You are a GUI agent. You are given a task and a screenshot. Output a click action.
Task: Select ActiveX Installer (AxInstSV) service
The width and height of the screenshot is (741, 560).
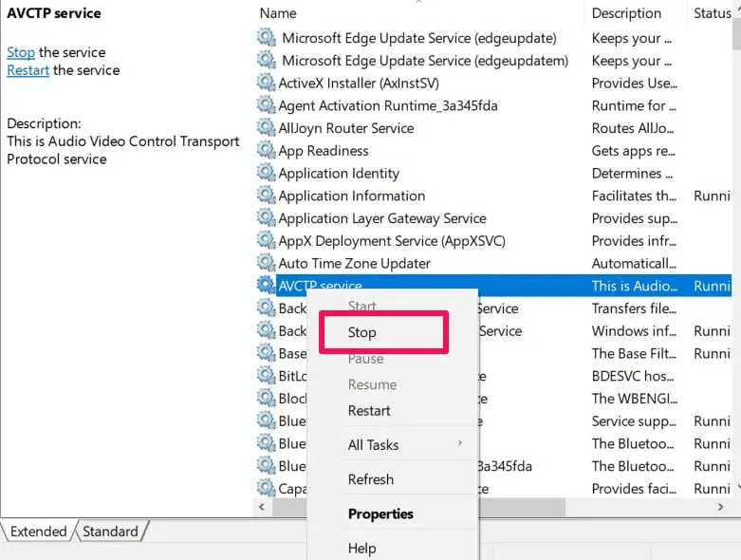(359, 83)
